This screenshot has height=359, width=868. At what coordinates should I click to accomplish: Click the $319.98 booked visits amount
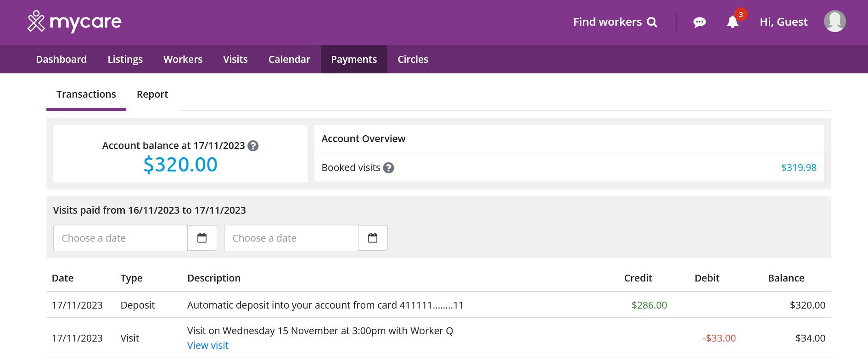799,168
